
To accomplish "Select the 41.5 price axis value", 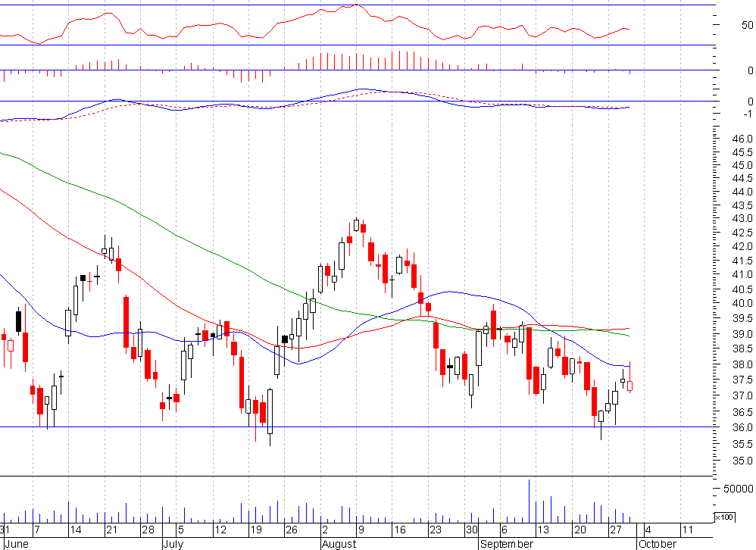I will coord(742,261).
